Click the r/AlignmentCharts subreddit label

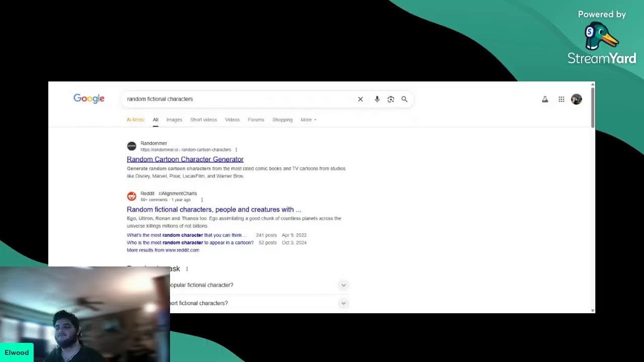[x=178, y=194]
